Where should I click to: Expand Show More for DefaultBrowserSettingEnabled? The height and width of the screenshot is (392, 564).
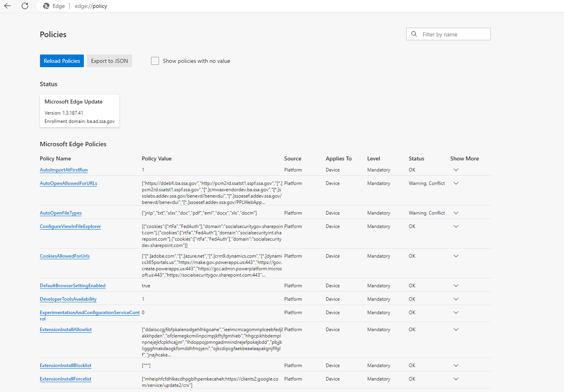(456, 285)
